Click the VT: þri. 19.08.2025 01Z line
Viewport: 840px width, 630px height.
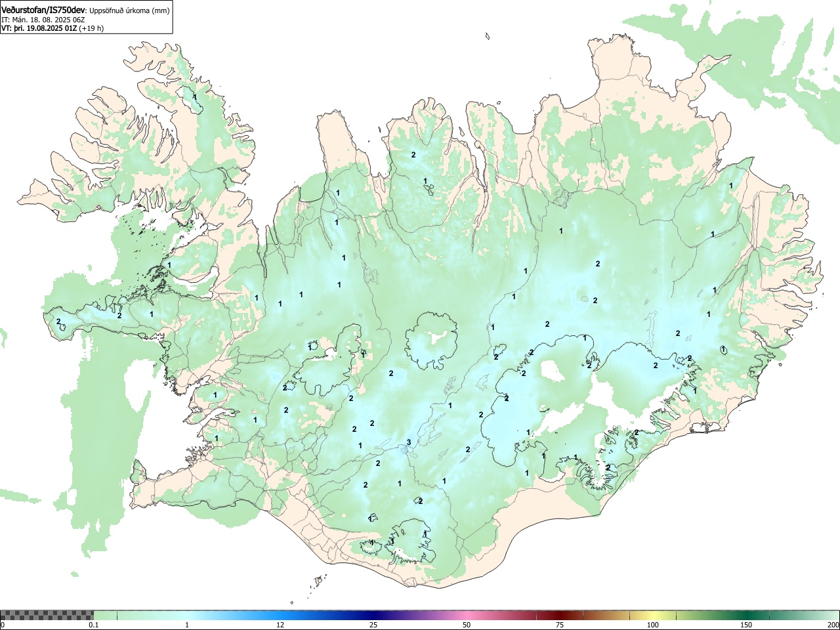(39, 28)
